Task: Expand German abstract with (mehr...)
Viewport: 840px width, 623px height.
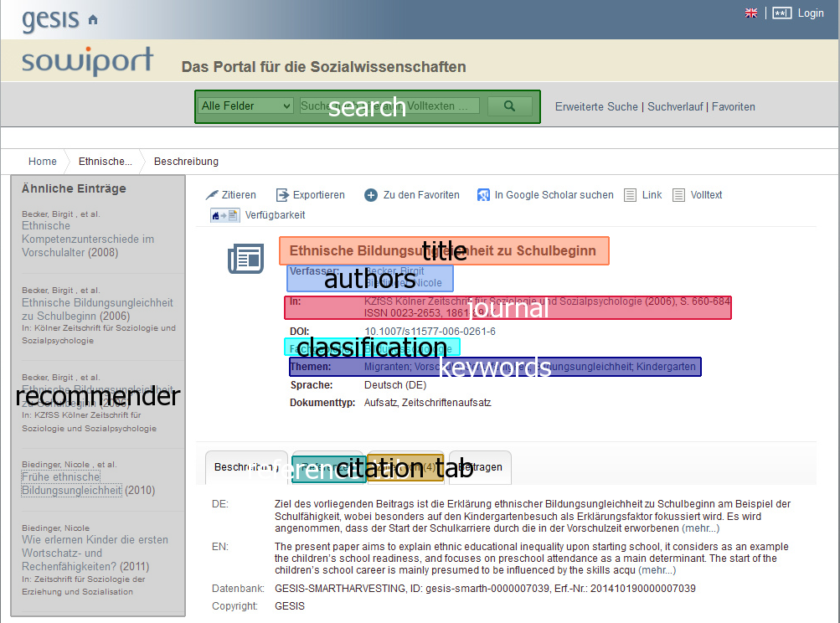Action: (x=701, y=528)
